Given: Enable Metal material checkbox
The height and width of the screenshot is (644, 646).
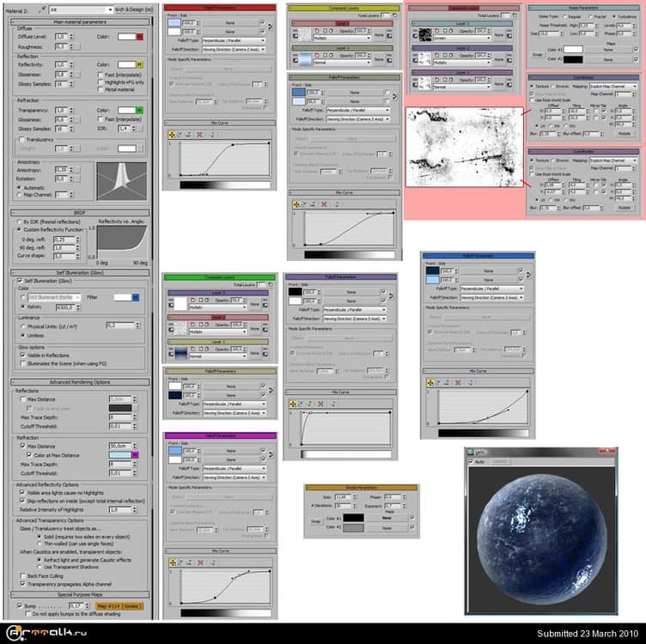Looking at the screenshot, I should pyautogui.click(x=101, y=89).
